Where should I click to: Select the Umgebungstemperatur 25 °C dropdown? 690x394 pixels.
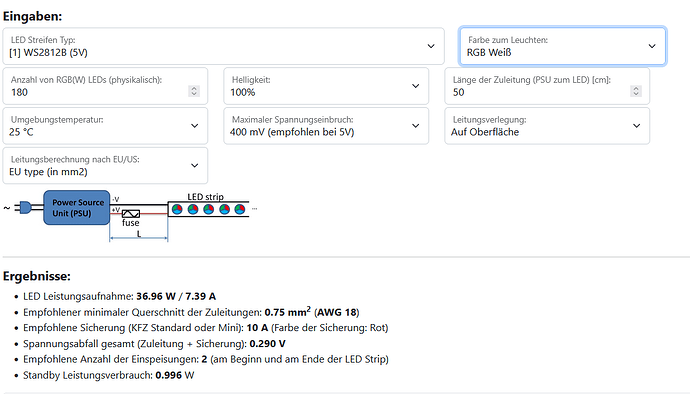[x=105, y=125]
